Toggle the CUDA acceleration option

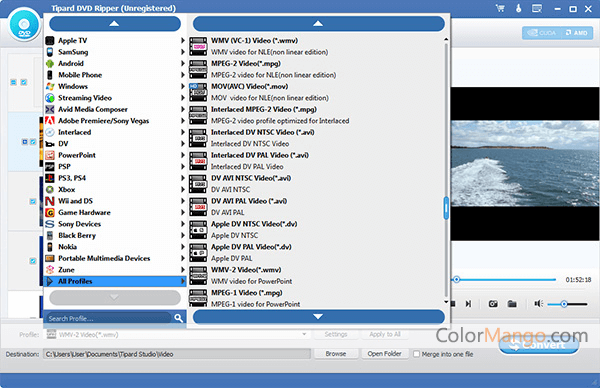coord(541,33)
